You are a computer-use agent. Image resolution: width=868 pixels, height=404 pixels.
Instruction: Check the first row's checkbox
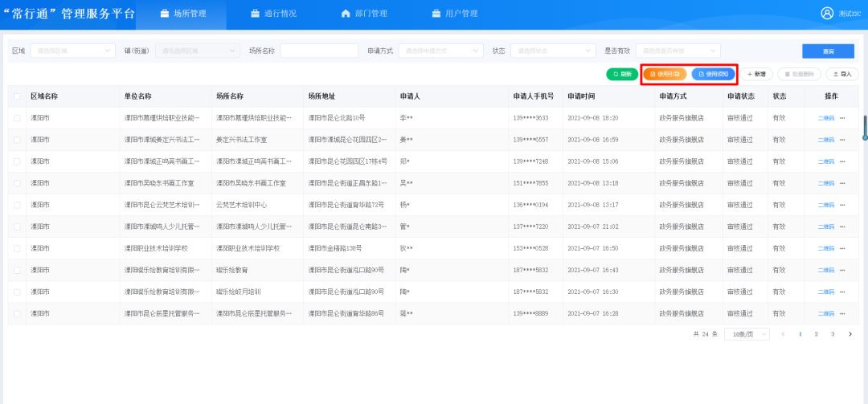tap(18, 118)
